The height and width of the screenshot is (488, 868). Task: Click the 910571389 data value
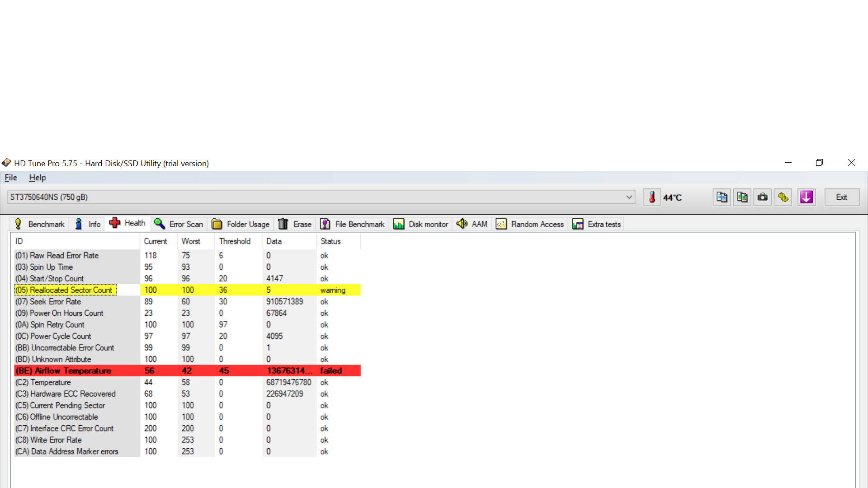click(284, 301)
